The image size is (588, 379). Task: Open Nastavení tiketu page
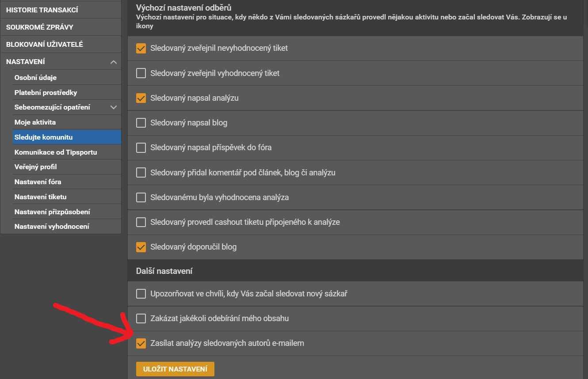tap(40, 197)
